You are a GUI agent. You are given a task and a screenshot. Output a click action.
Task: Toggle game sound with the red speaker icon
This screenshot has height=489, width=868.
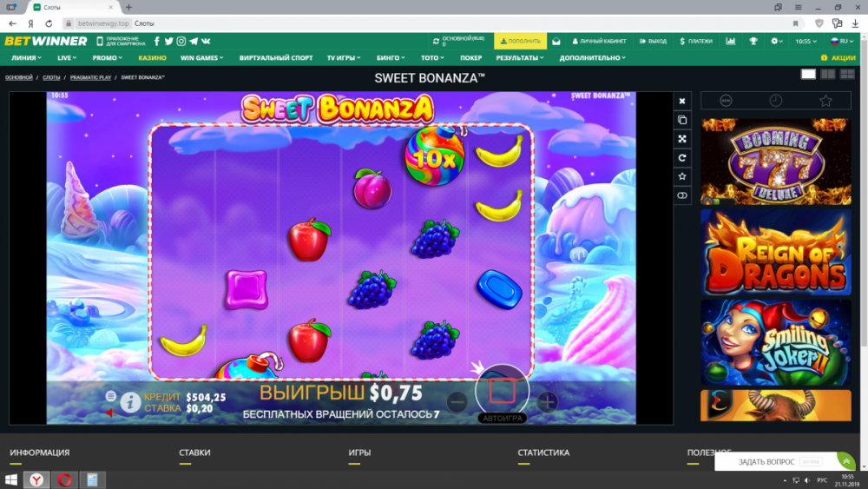coord(110,413)
